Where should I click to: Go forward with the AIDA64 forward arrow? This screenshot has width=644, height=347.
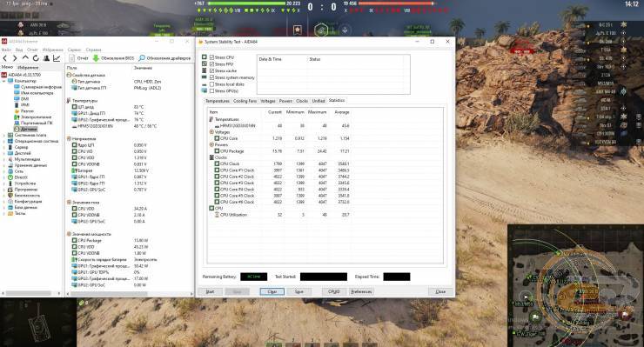click(15, 58)
